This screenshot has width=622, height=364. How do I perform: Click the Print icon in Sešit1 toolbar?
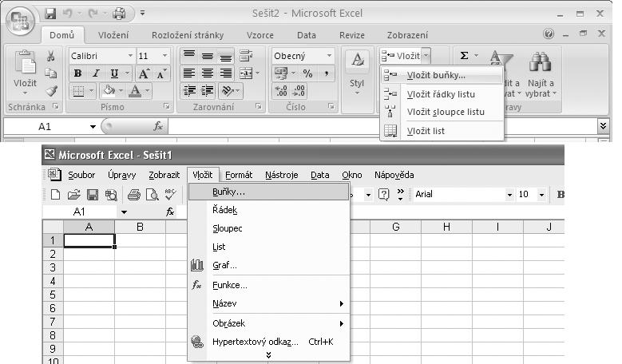point(134,194)
